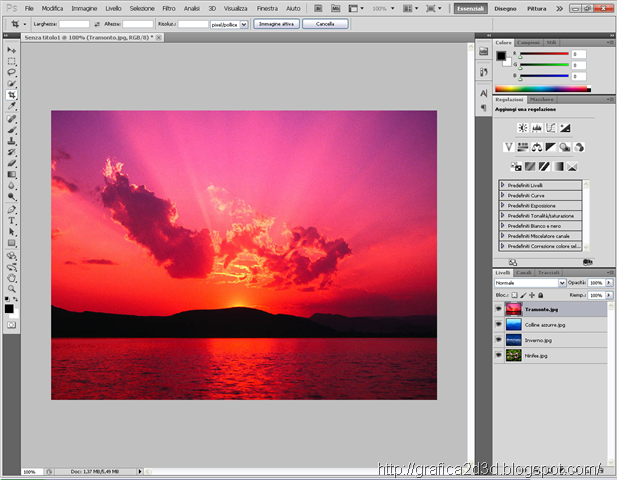Image resolution: width=617 pixels, height=480 pixels.
Task: Open the Normale blend mode dropdown
Action: pyautogui.click(x=530, y=283)
